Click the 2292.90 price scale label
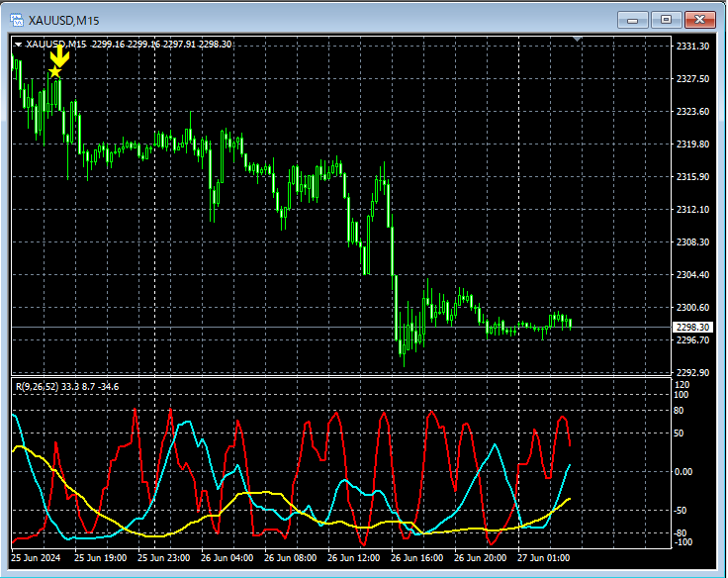 point(692,373)
